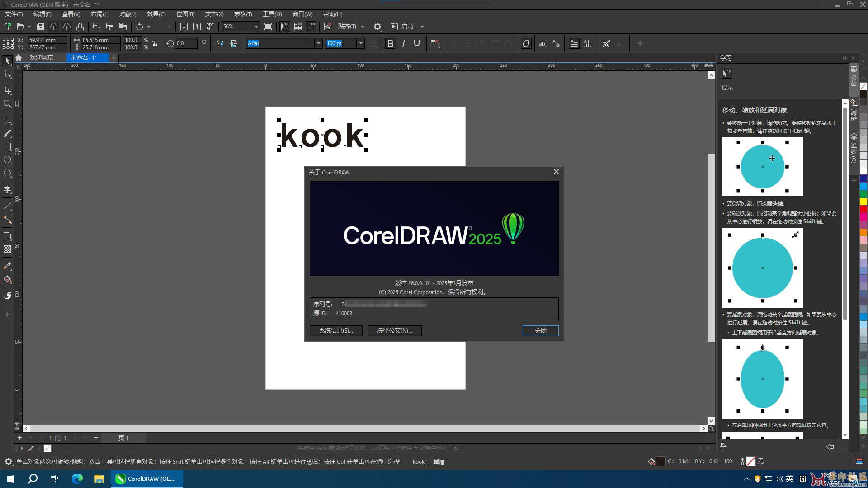Viewport: 868px width, 488px height.
Task: Click 法律公文(N)... button
Action: (395, 330)
